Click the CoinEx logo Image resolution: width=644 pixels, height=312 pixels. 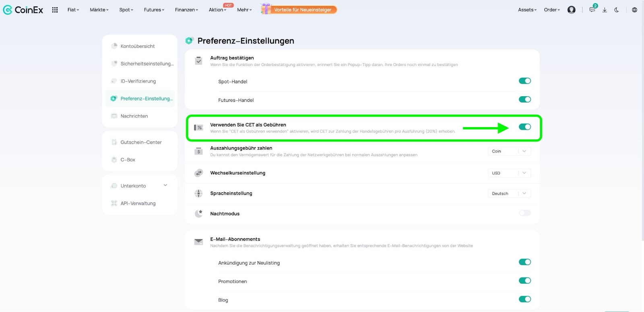coord(23,10)
